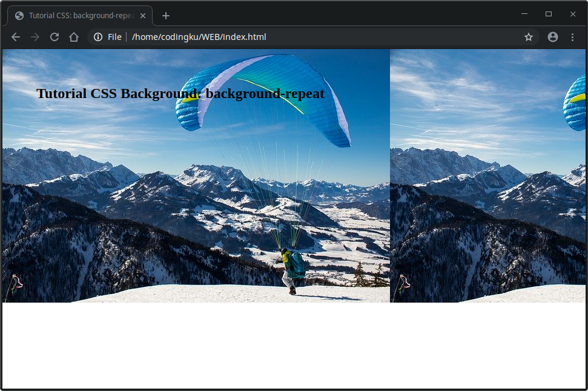Click the forward navigation arrow
The image size is (588, 391).
pos(35,37)
